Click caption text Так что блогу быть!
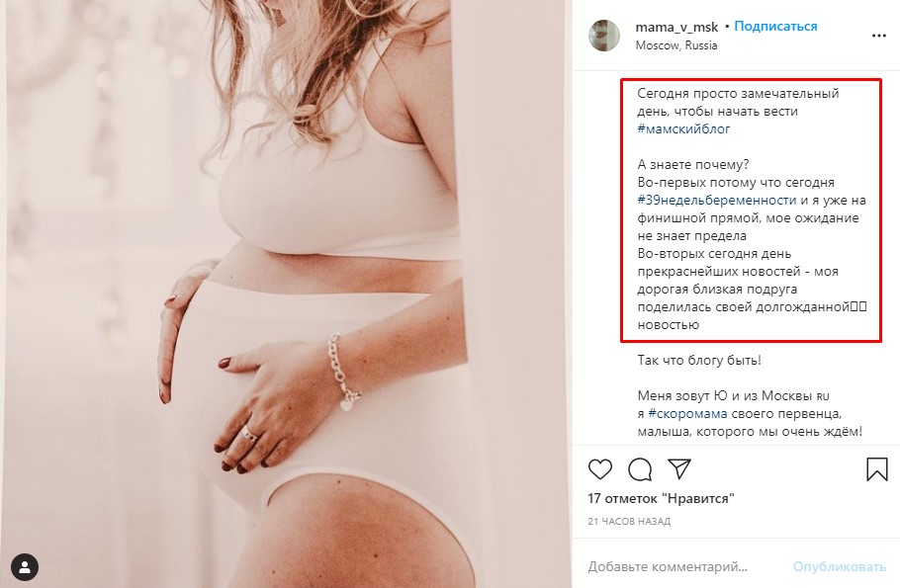The width and height of the screenshot is (900, 588). pyautogui.click(x=698, y=360)
